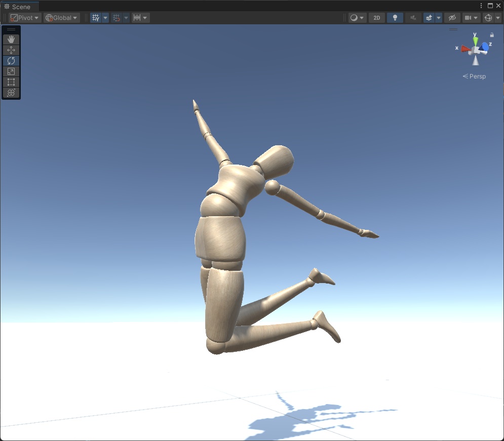This screenshot has width=504, height=441.
Task: Toggle 2D view mode
Action: click(x=377, y=18)
